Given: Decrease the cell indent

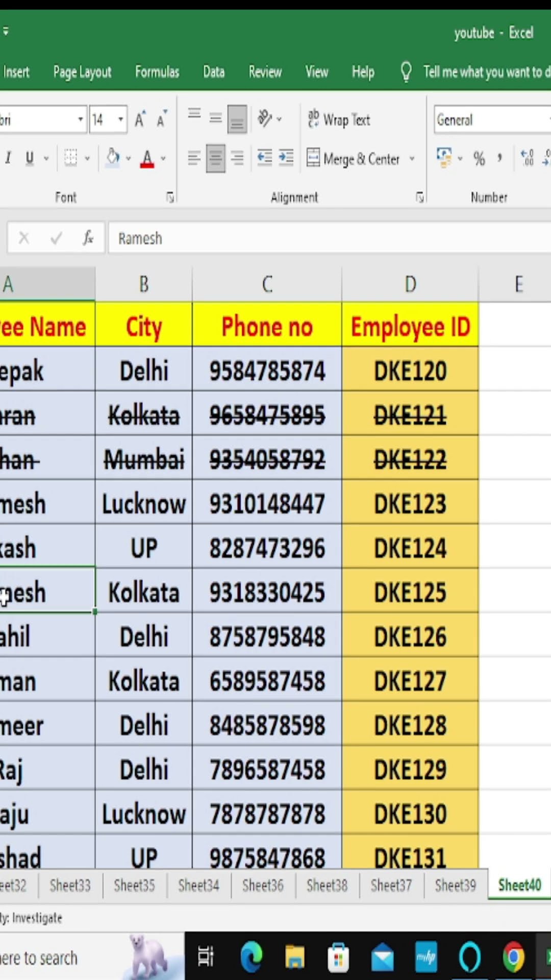Looking at the screenshot, I should click(264, 158).
